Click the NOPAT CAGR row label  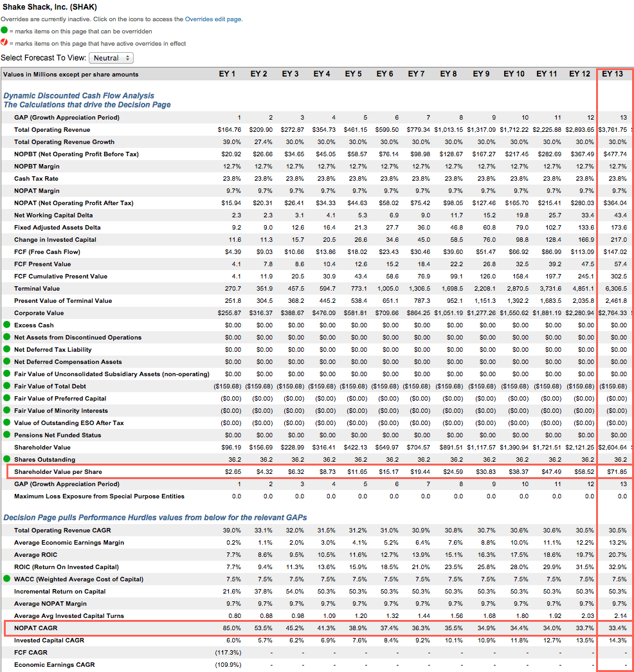click(x=35, y=628)
